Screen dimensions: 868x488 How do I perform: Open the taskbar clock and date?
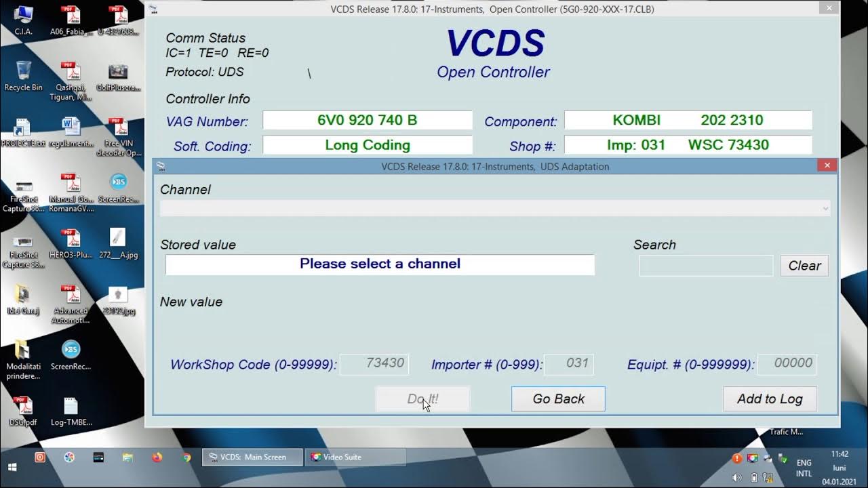[x=840, y=468]
